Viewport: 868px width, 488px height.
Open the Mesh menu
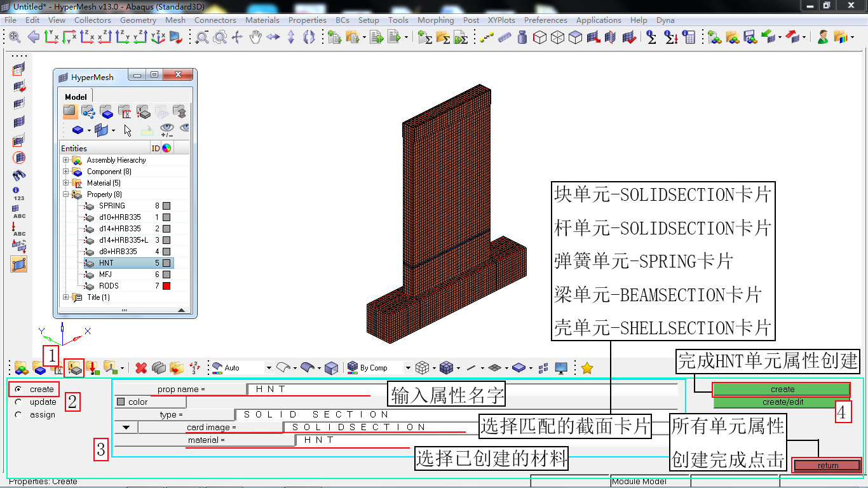(x=175, y=20)
